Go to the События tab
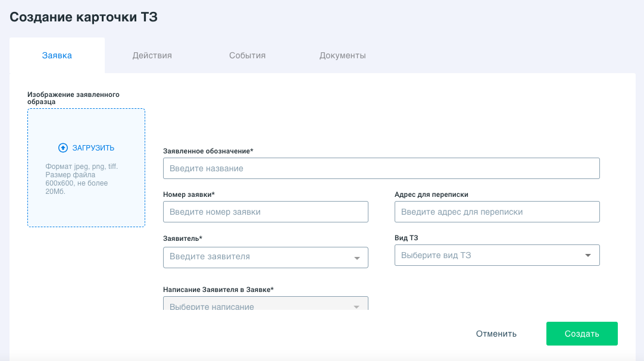 point(247,55)
